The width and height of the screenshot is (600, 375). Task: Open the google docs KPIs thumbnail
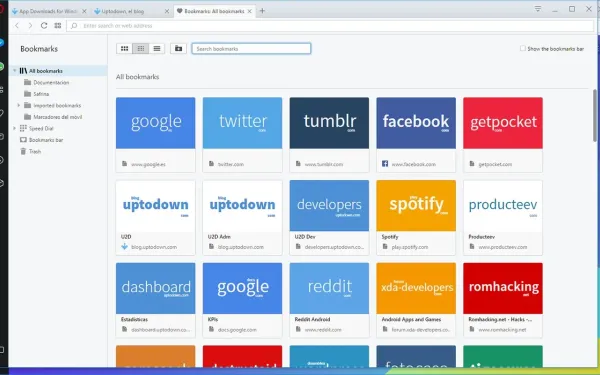[x=242, y=288]
